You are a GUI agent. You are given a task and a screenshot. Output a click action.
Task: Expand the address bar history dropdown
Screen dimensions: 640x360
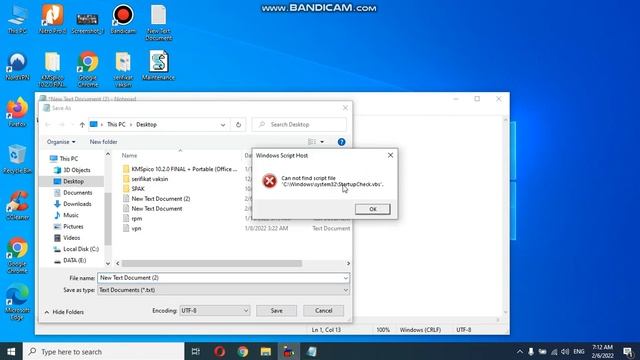pyautogui.click(x=223, y=124)
